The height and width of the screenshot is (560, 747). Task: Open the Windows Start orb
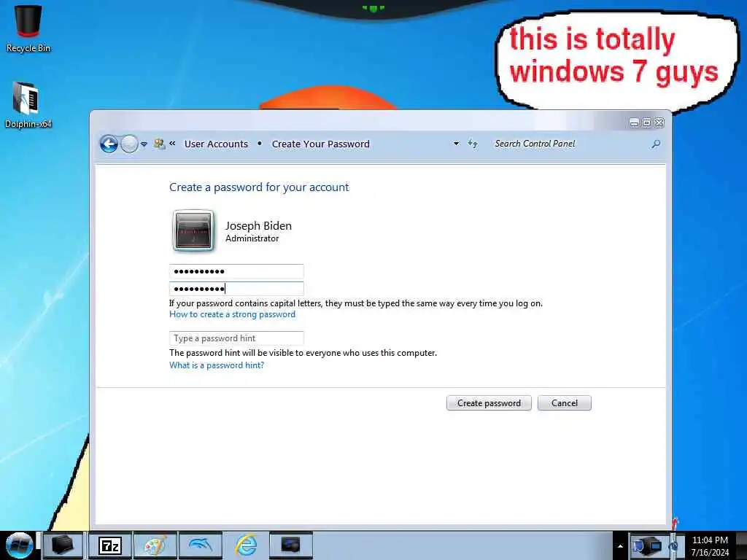(x=18, y=545)
